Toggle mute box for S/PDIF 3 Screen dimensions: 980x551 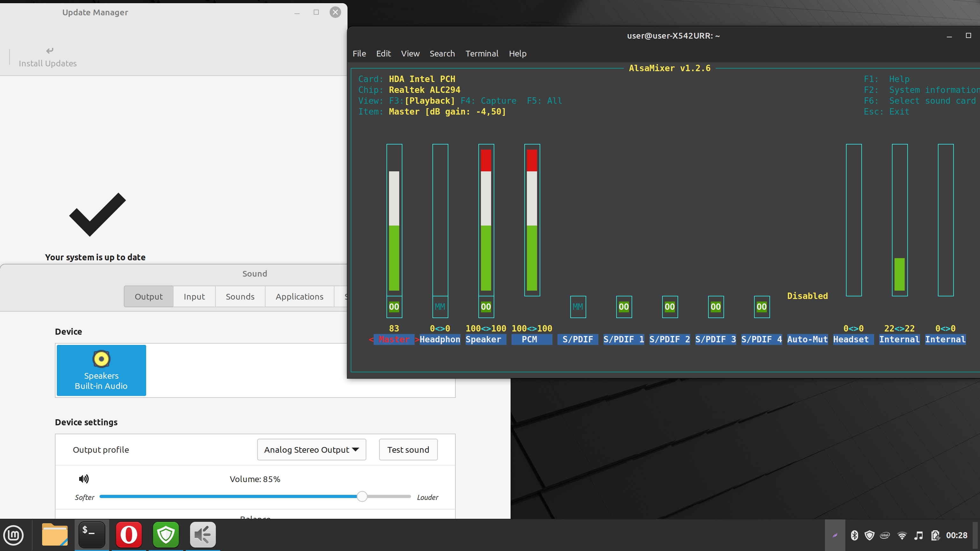click(x=716, y=307)
